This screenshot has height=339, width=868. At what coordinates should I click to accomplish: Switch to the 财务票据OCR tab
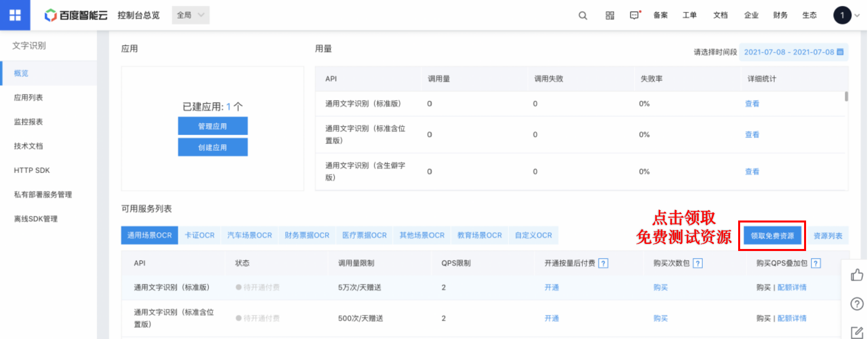(x=307, y=235)
